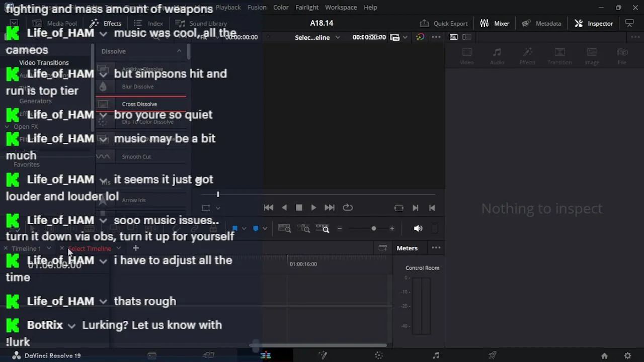644x362 pixels.
Task: Toggle the Index panel
Action: pos(148,24)
